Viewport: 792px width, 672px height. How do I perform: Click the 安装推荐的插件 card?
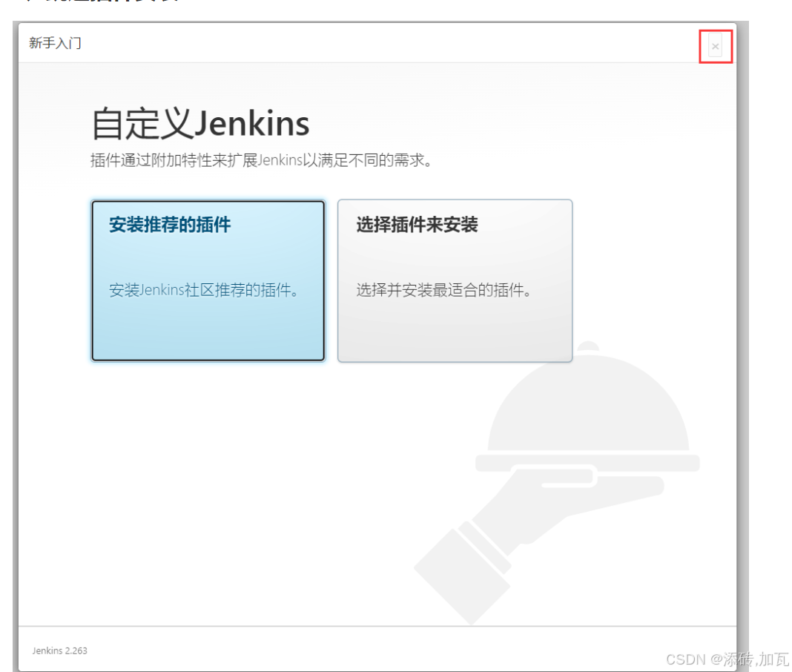208,281
